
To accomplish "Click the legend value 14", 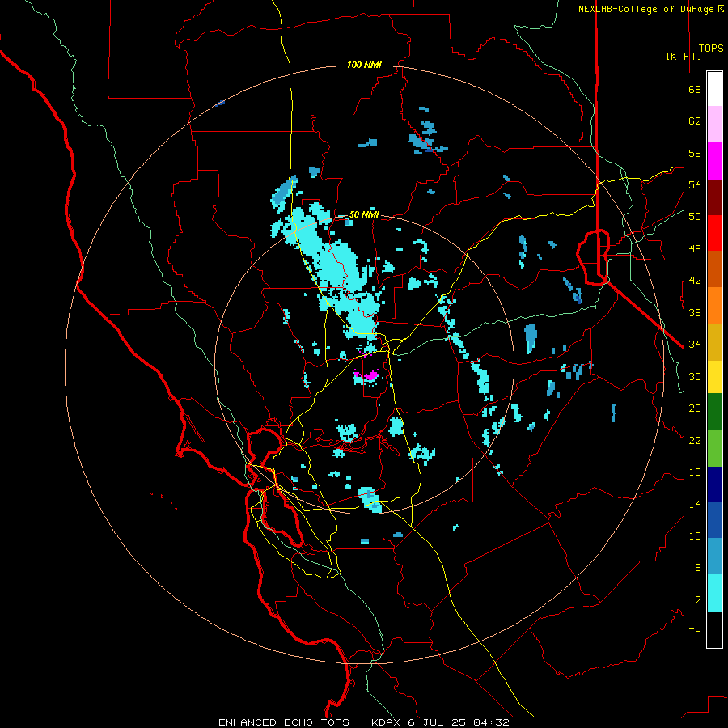I will 695,504.
